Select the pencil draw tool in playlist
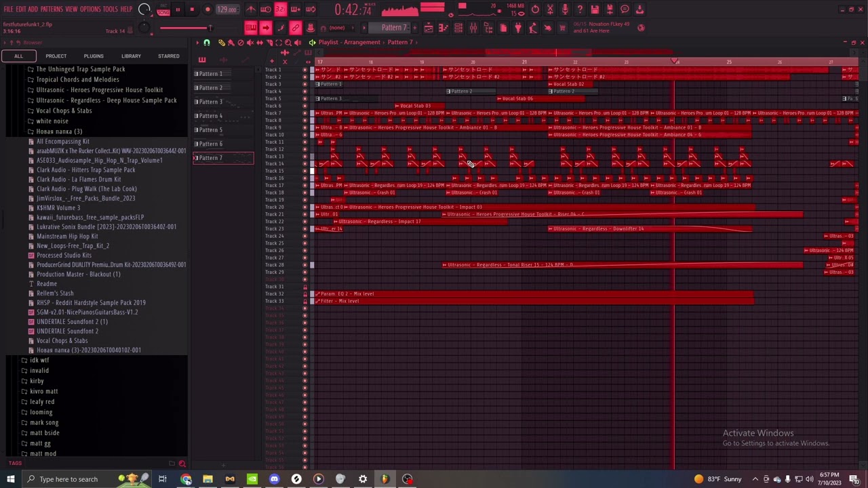The height and width of the screenshot is (488, 868). [222, 43]
